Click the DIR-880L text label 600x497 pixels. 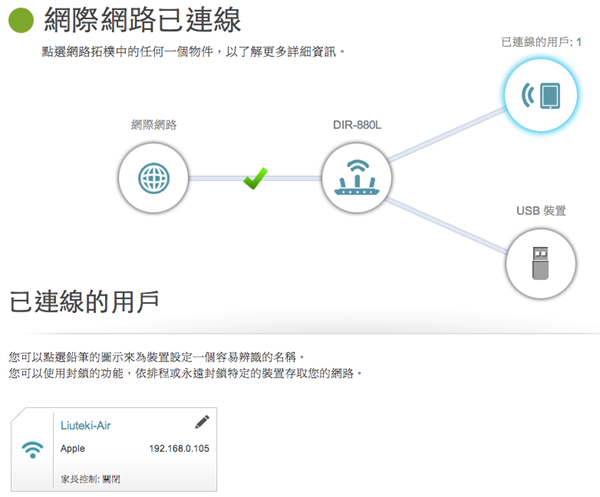click(x=357, y=126)
